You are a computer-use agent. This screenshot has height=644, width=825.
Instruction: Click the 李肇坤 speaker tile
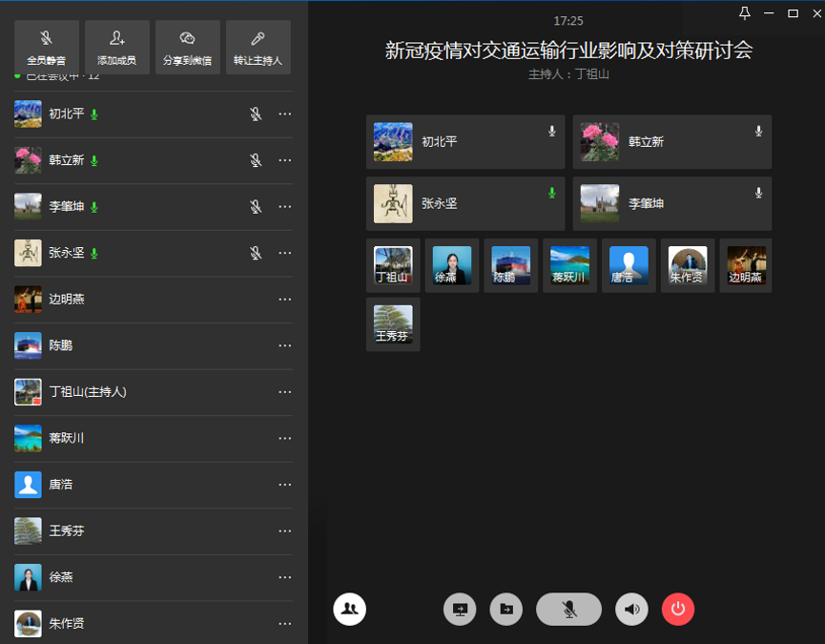671,203
